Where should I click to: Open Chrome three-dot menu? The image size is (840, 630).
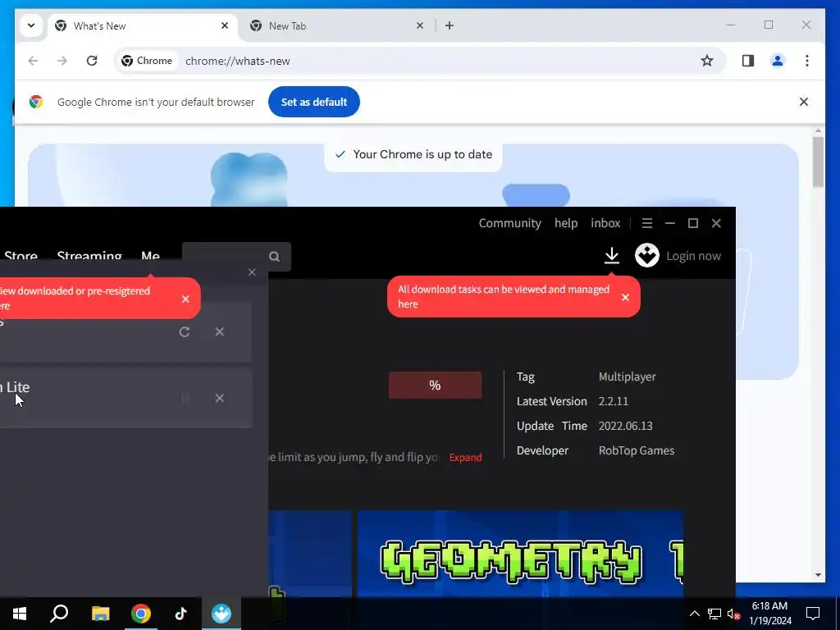(807, 61)
